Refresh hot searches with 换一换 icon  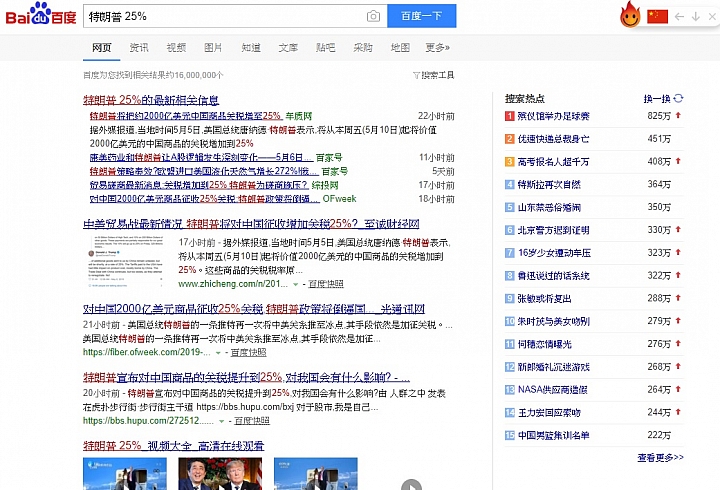678,98
